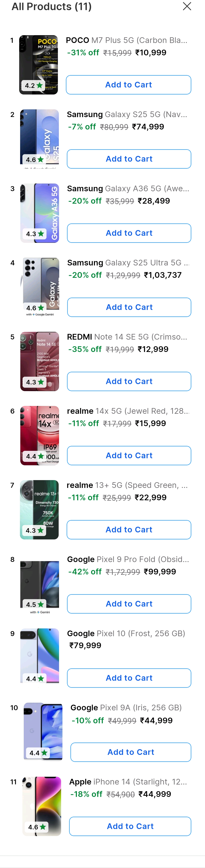Open iPhone 14 Starlight product image
205x868 pixels.
coord(42,806)
